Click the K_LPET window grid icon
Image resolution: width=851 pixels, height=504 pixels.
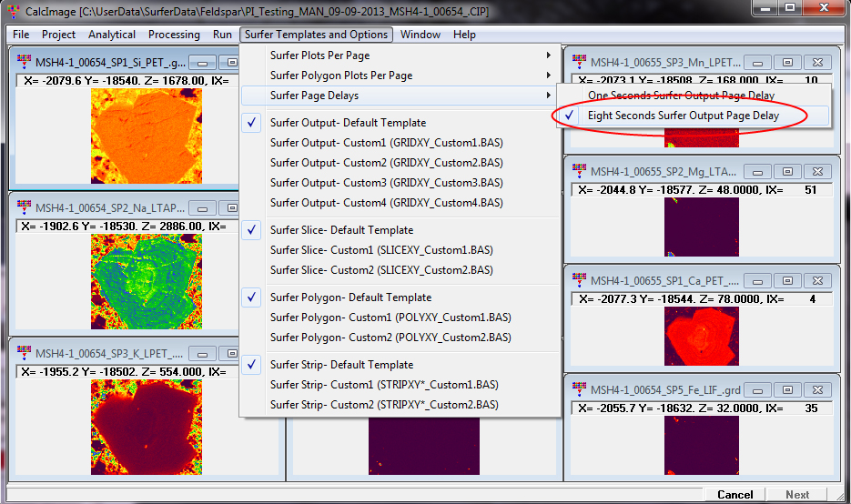coord(23,353)
